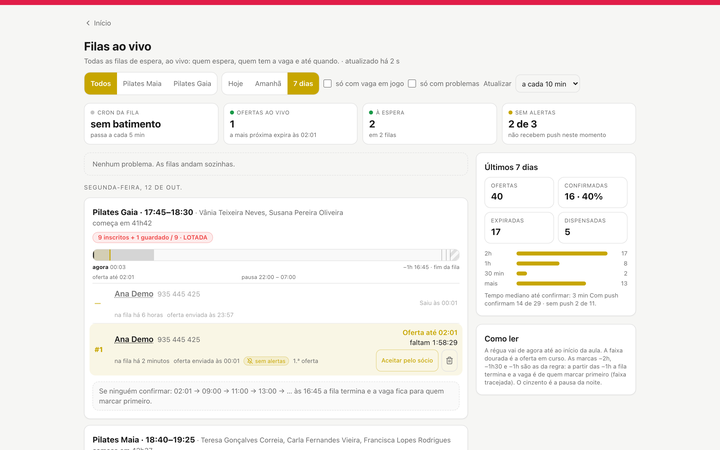Open Ana Demo link in the 'Saiu às 00:01' row
This screenshot has height=450, width=720.
click(x=134, y=294)
